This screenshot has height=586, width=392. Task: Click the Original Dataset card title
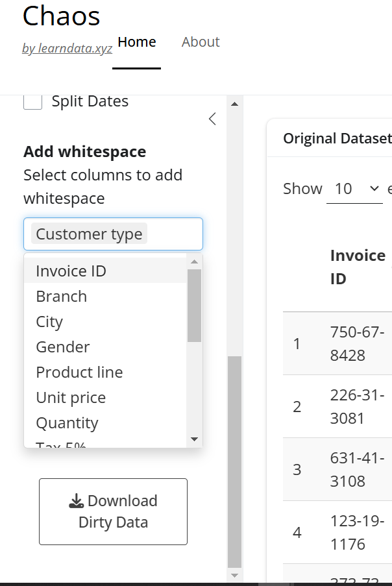(337, 138)
